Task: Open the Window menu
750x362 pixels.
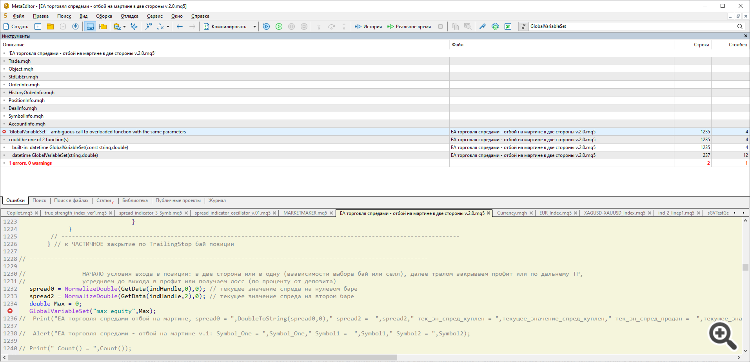Action: point(176,16)
